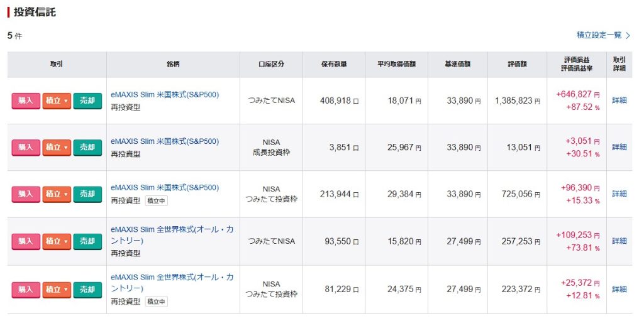
Task: Open S&P500 fund link in つみたて投資枠 row
Action: [165, 188]
